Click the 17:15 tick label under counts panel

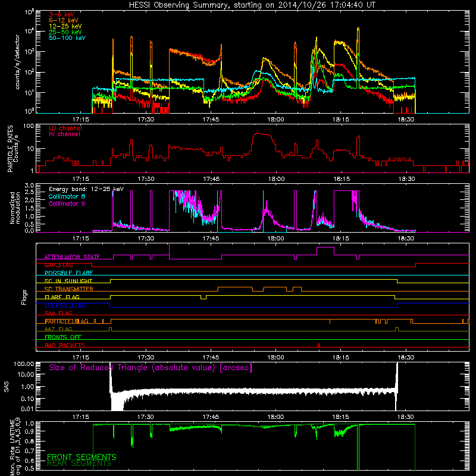click(81, 120)
